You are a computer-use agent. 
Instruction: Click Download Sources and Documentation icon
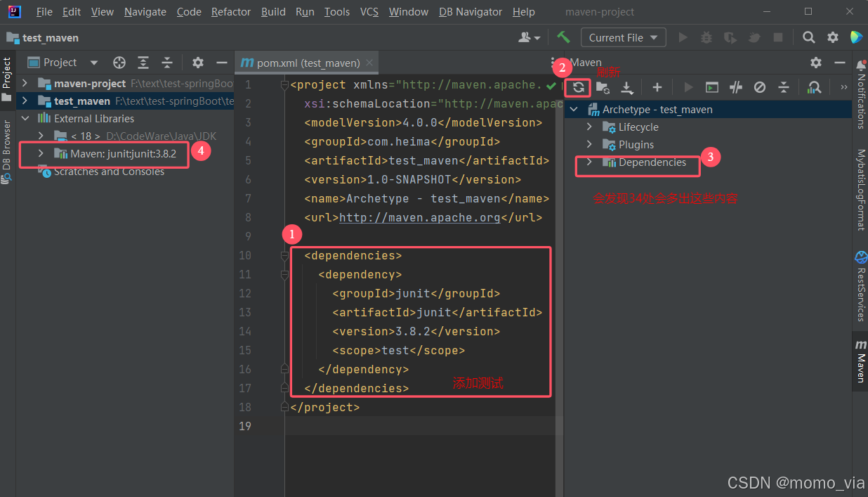pyautogui.click(x=627, y=87)
